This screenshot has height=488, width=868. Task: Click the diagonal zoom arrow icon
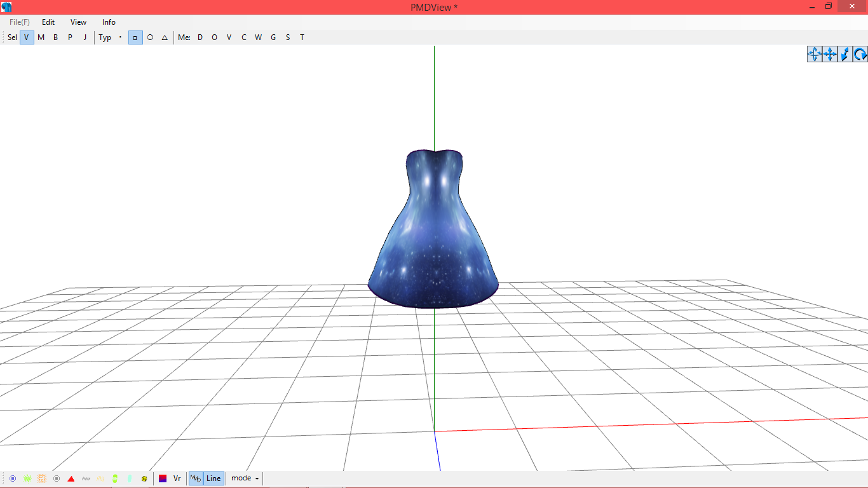[x=845, y=54]
